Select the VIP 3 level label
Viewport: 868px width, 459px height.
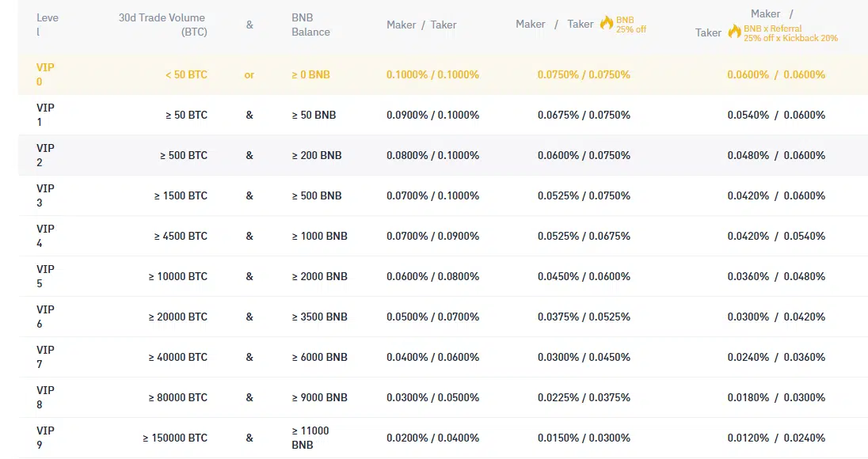point(45,195)
